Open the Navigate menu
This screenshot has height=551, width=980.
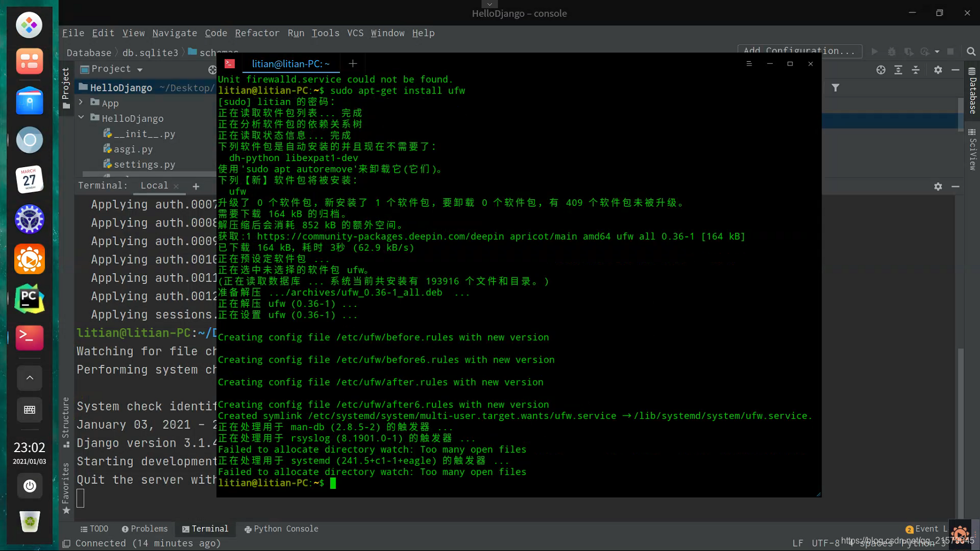[x=174, y=33]
